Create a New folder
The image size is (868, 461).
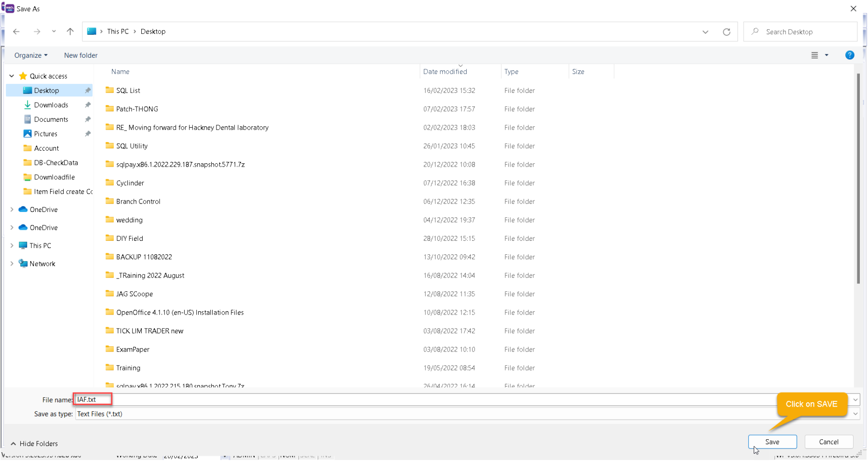[x=81, y=55]
